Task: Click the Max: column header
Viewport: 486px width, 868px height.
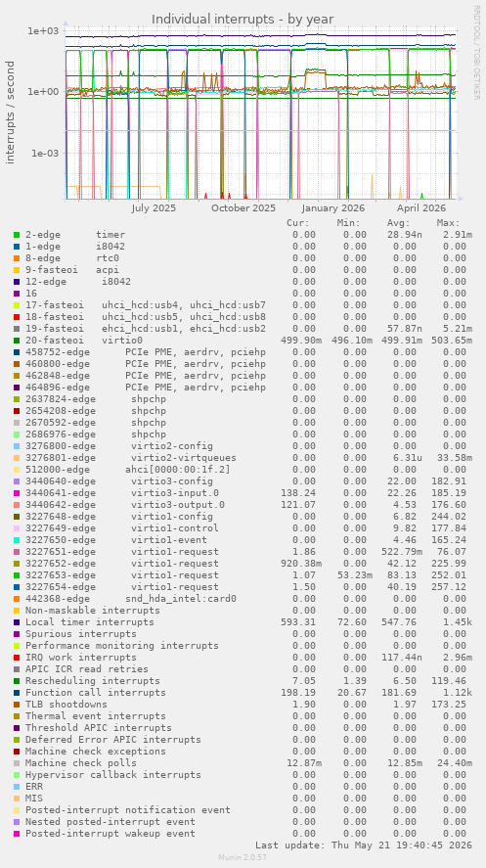Action: click(x=448, y=223)
